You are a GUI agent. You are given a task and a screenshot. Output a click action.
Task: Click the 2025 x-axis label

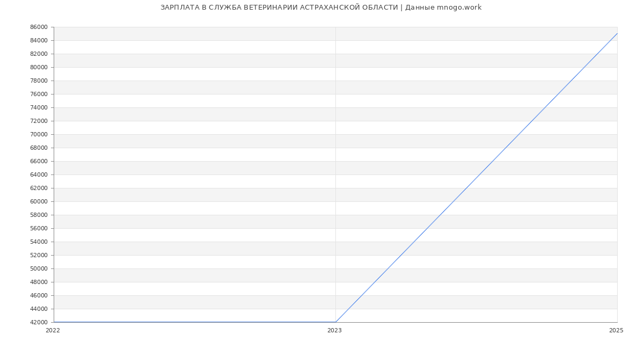pos(616,331)
